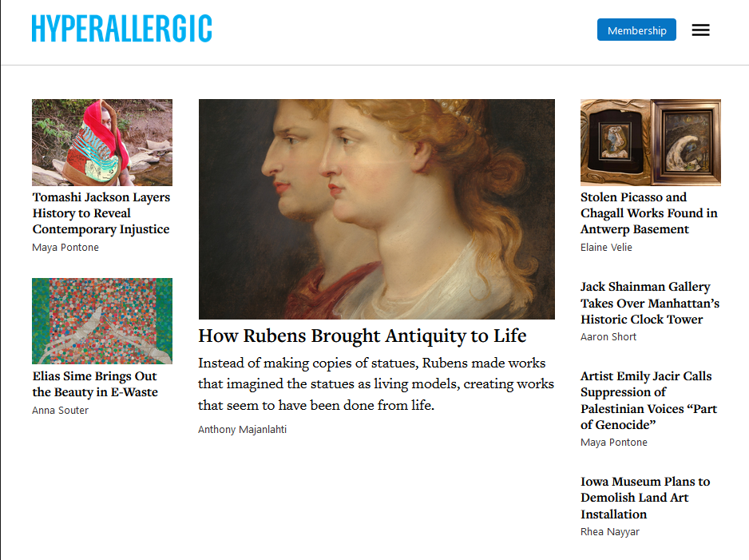Open the hamburger navigation menu
The width and height of the screenshot is (749, 560).
pyautogui.click(x=700, y=30)
